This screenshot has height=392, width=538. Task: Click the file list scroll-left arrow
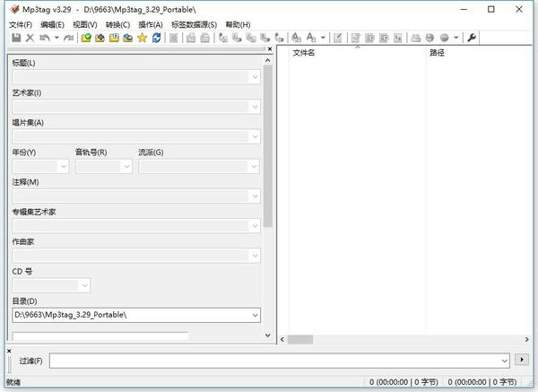(x=282, y=339)
